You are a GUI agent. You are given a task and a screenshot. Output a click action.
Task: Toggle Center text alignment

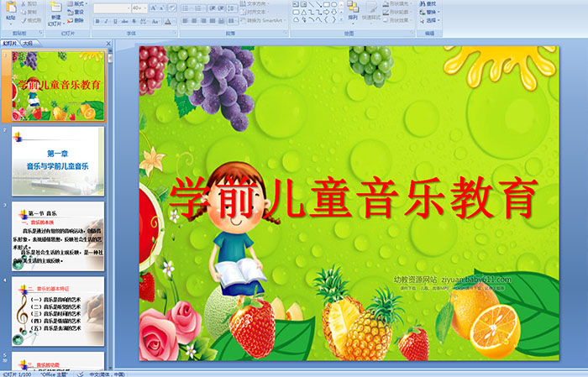194,21
